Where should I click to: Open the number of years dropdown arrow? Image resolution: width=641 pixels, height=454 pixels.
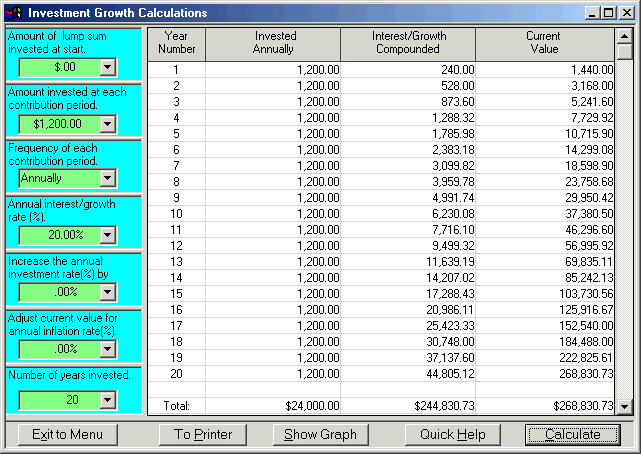coord(108,400)
